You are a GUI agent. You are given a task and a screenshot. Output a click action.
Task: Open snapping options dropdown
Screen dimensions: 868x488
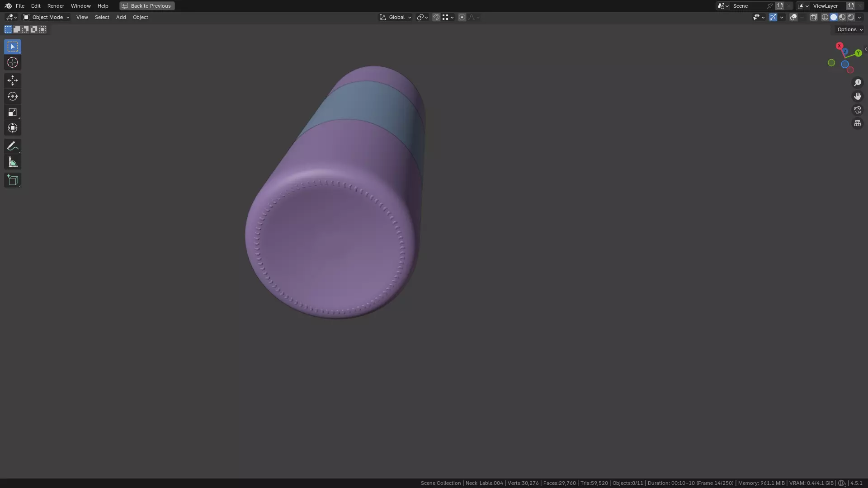pyautogui.click(x=448, y=17)
